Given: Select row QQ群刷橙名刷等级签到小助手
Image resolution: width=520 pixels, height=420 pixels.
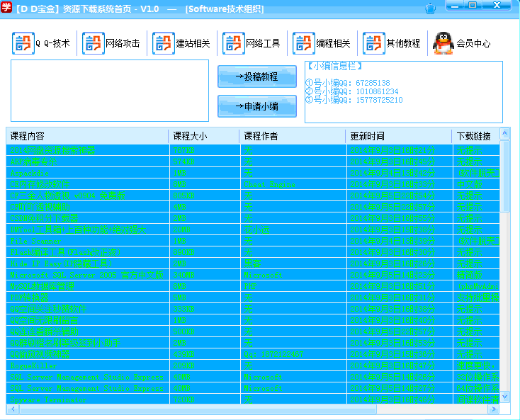Looking at the screenshot, I should pos(253,343).
